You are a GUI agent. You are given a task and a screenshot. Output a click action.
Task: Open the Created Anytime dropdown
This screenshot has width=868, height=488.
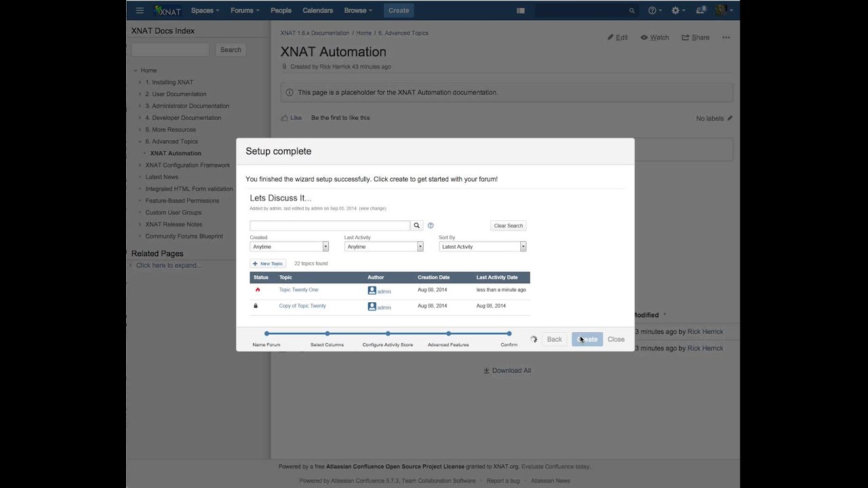coord(289,247)
